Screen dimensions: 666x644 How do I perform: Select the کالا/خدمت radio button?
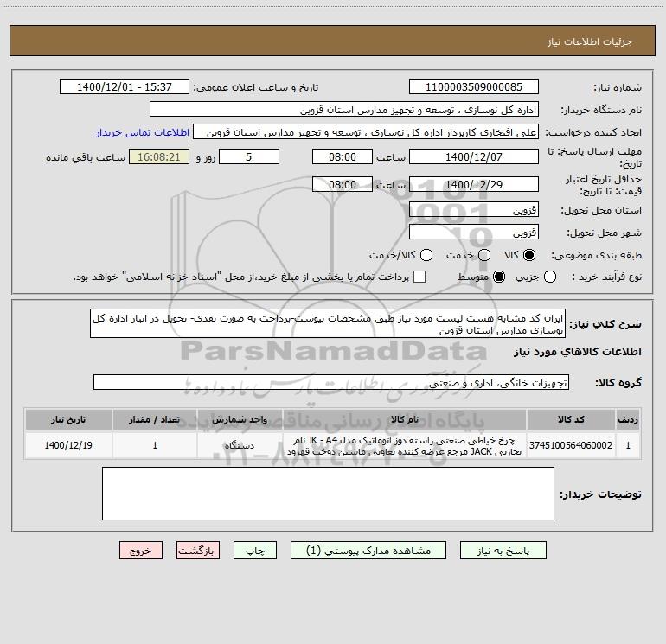(426, 255)
